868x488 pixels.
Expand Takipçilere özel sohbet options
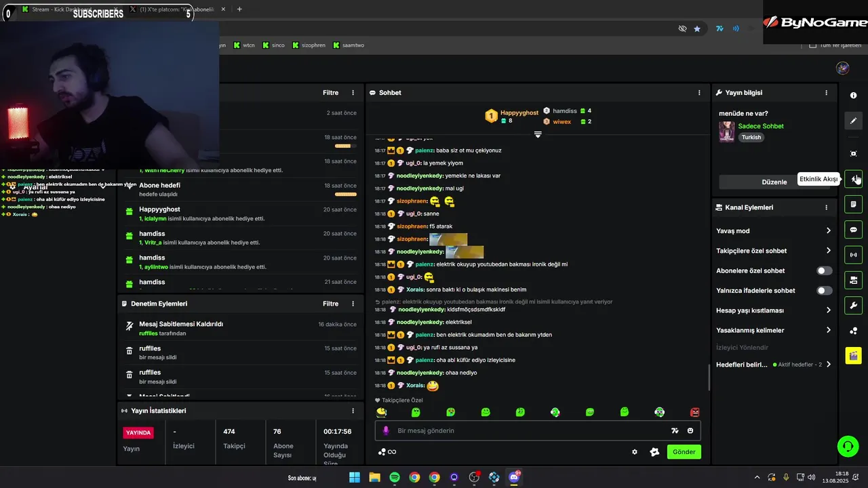tap(774, 251)
